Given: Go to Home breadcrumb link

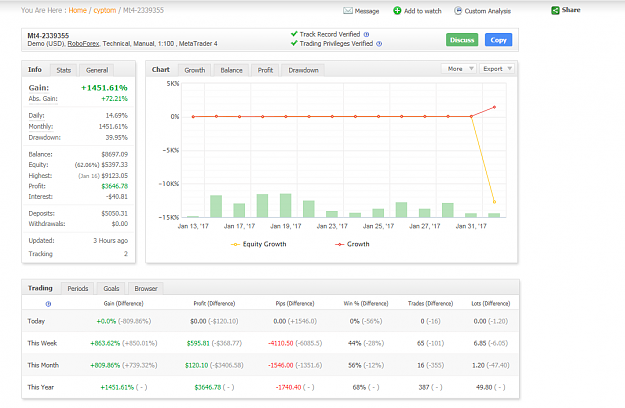Looking at the screenshot, I should pyautogui.click(x=77, y=10).
